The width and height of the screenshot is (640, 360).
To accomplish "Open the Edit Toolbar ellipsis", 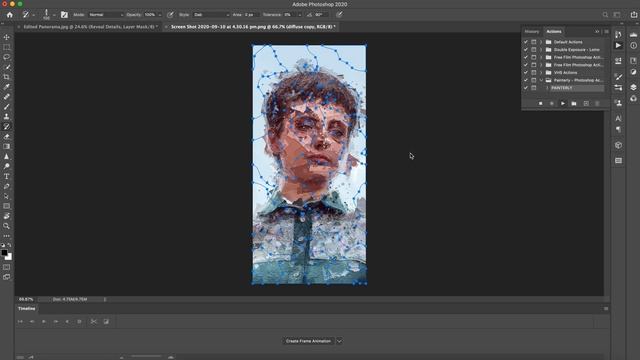I will 7,236.
